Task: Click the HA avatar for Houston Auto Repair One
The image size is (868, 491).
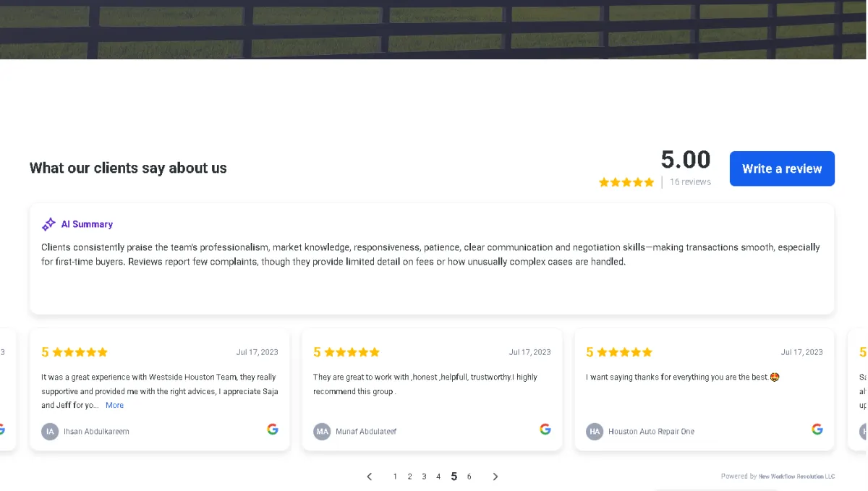Action: click(x=595, y=432)
